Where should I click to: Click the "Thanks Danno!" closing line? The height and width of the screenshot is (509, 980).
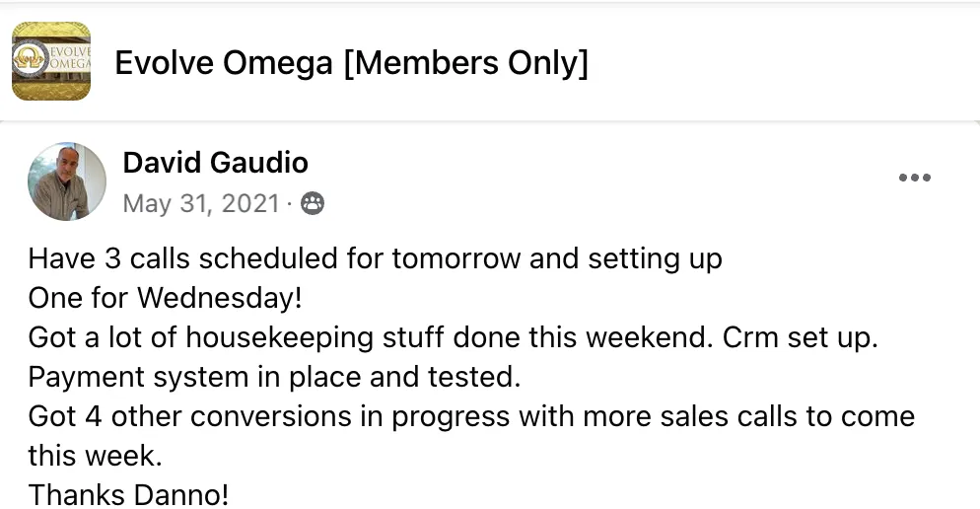[x=129, y=495]
